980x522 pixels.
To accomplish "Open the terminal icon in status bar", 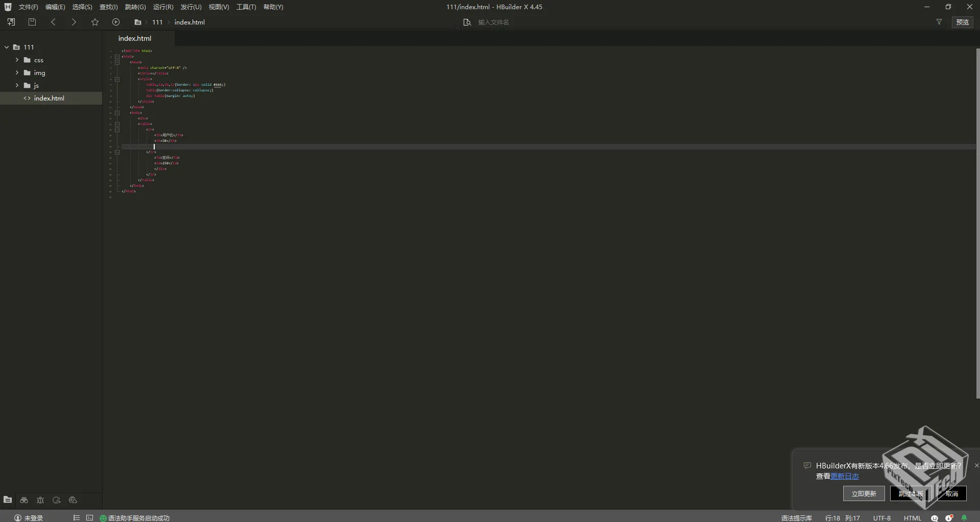I will (x=89, y=517).
